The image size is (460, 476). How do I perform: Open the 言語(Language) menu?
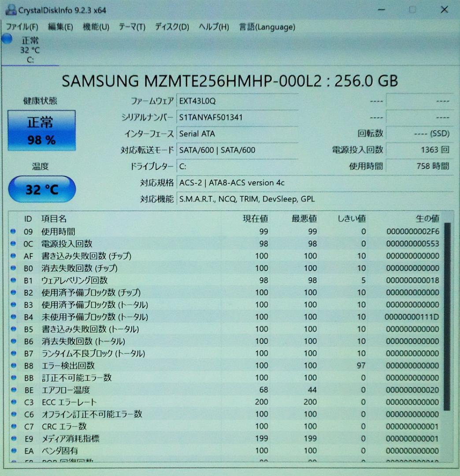click(x=266, y=27)
